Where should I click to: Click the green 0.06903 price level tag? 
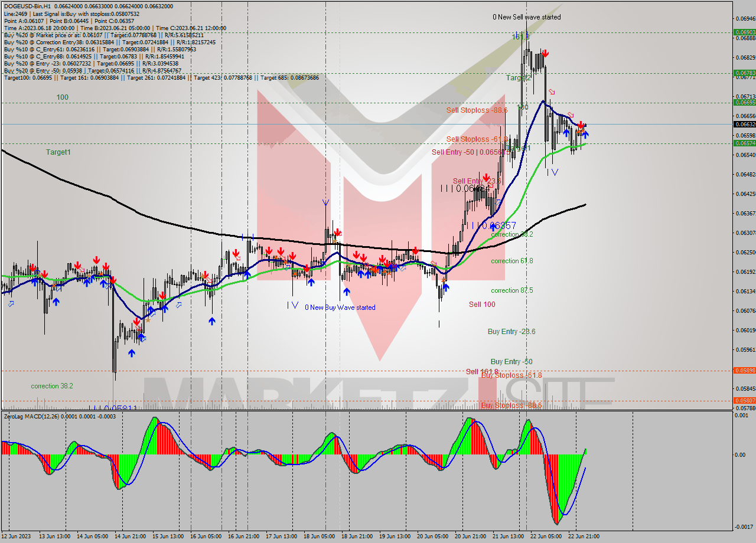(744, 32)
